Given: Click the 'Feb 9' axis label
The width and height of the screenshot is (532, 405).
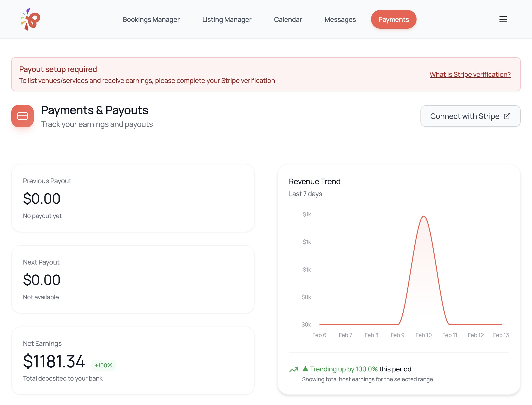Looking at the screenshot, I should pos(397,335).
